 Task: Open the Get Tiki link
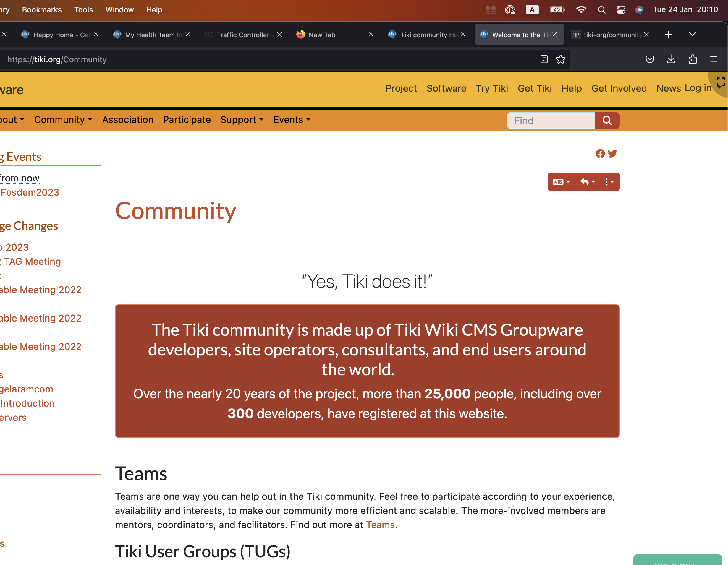[x=535, y=88]
